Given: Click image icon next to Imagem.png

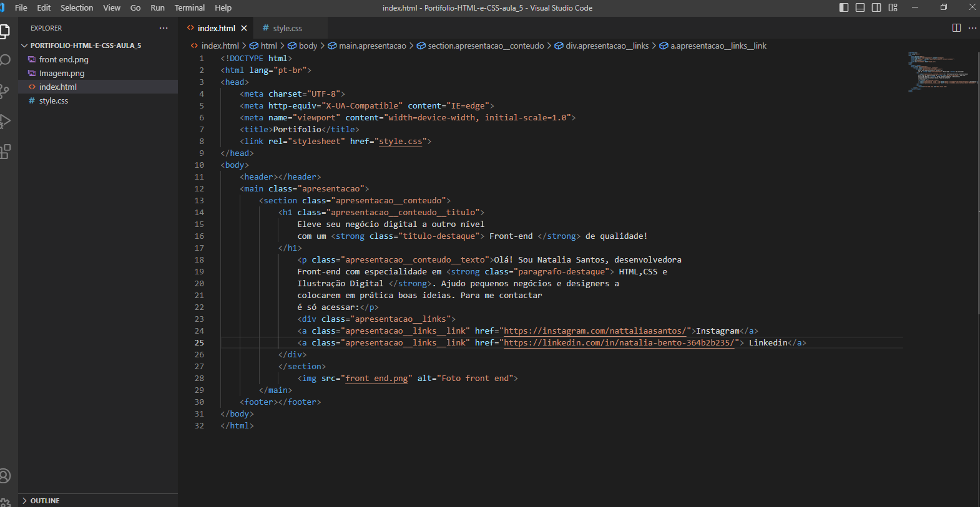Looking at the screenshot, I should pos(32,73).
